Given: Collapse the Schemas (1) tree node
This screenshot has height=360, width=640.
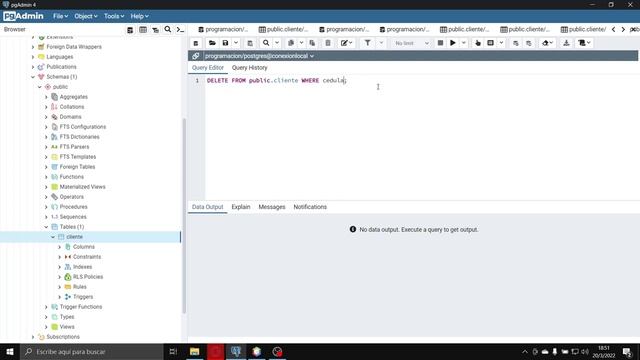Looking at the screenshot, I should (x=33, y=77).
